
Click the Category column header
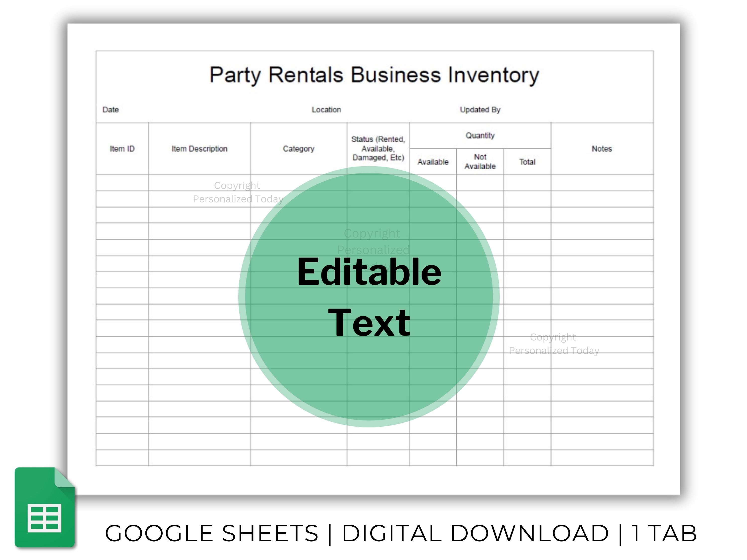(x=299, y=149)
